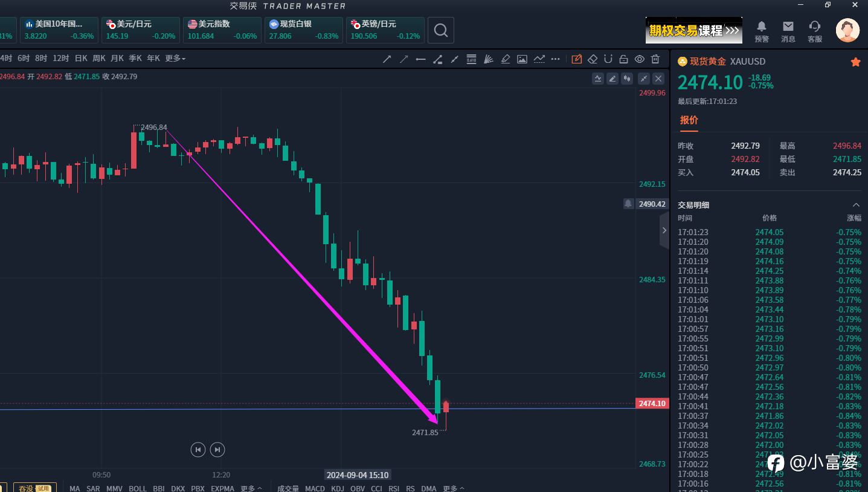Show the RSI sub-chart indicator
Viewport: 868px width, 492px height.
394,488
